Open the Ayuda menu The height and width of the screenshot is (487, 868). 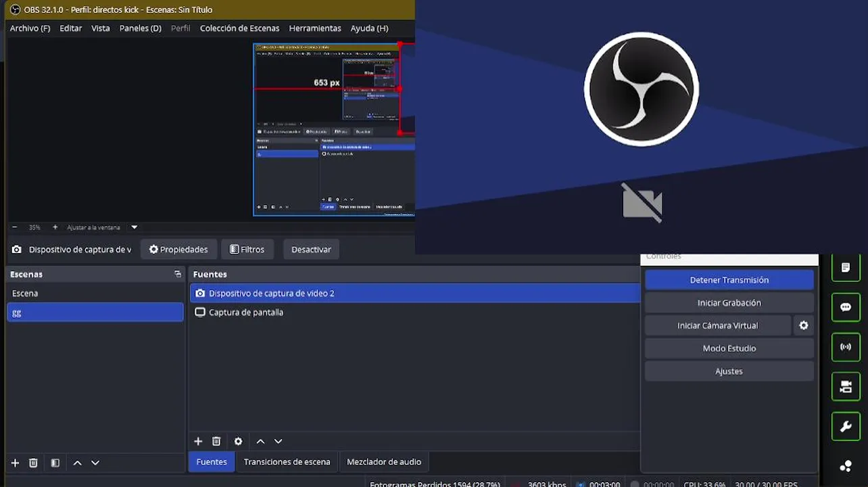(369, 28)
